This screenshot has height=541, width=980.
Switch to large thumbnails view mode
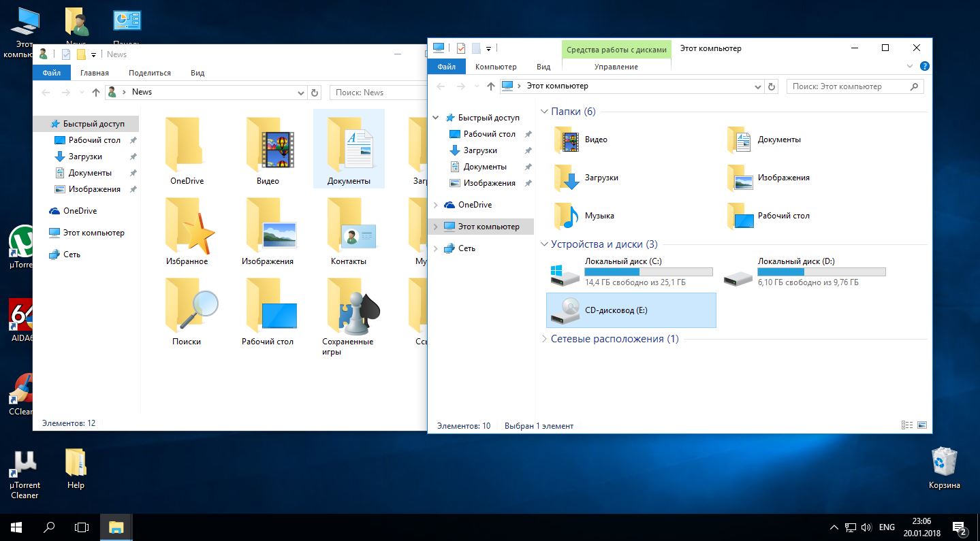[x=922, y=425]
